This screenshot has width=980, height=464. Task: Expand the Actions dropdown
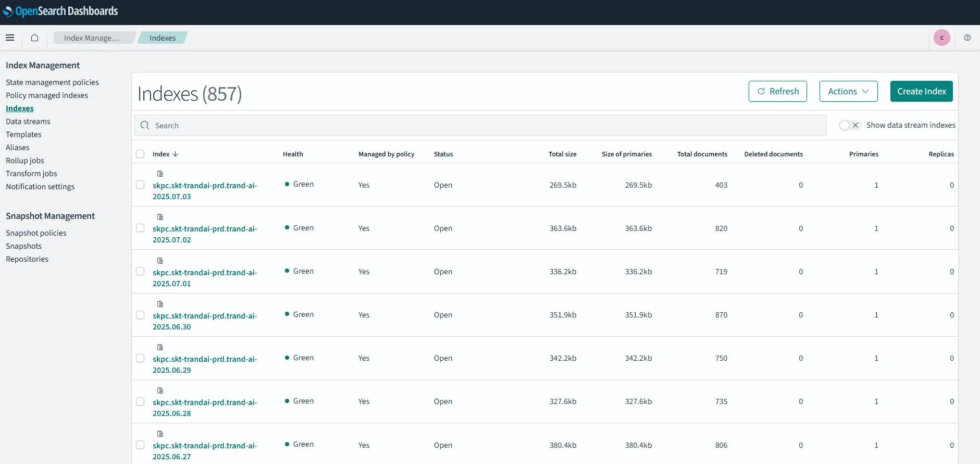coord(848,91)
